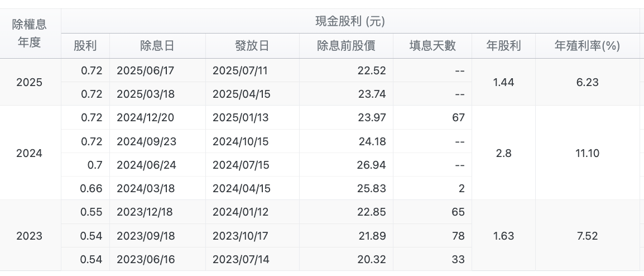
Task: Click the 2.8 annual dividend cell
Action: click(503, 153)
